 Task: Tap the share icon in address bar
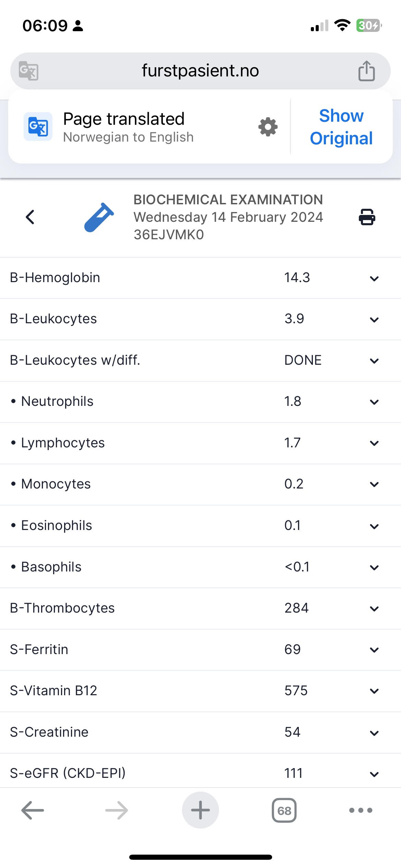pyautogui.click(x=366, y=71)
